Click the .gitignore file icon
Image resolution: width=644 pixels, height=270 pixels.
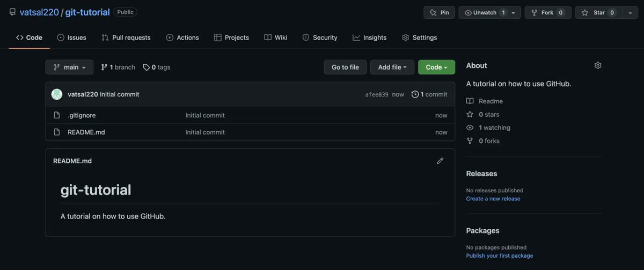pyautogui.click(x=57, y=115)
